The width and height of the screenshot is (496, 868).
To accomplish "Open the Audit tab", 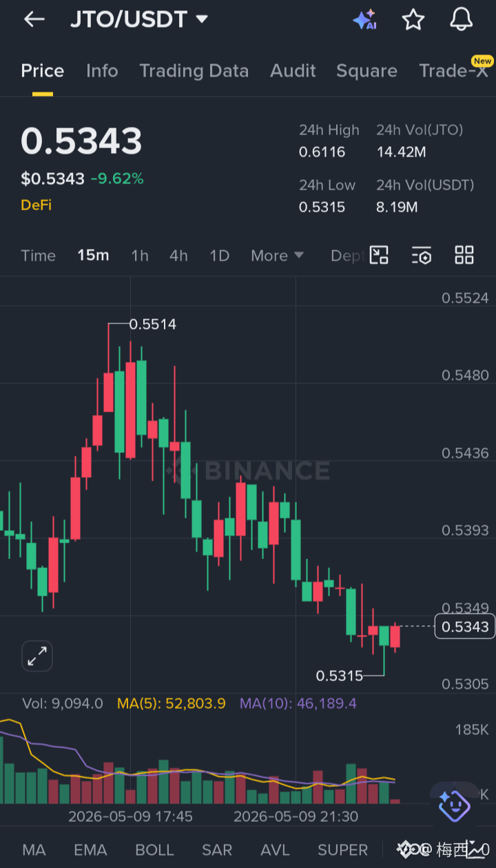I will pos(293,71).
